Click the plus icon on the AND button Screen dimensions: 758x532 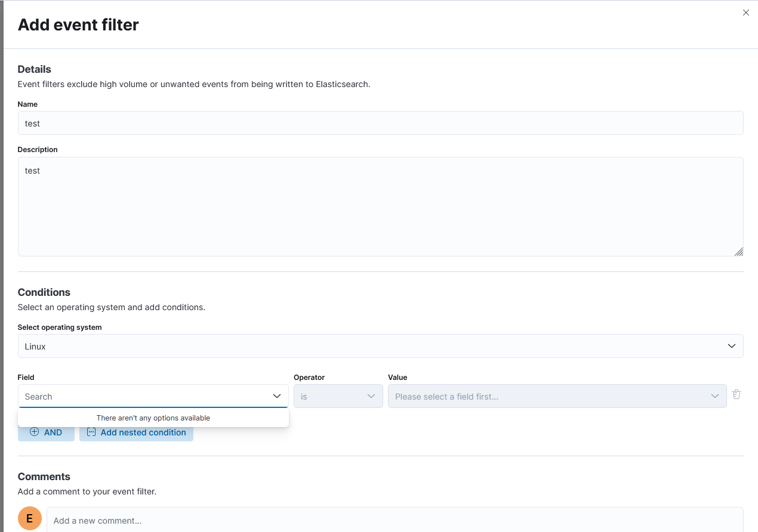[35, 432]
